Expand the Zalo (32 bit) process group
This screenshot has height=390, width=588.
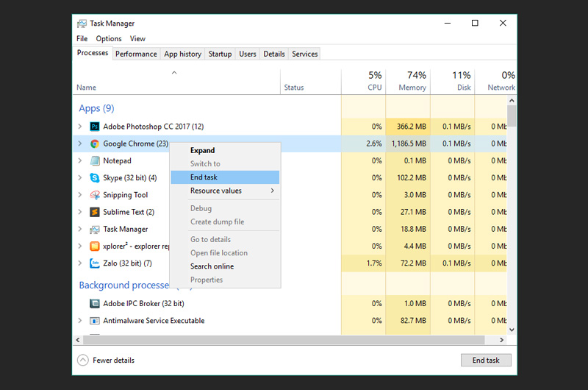tap(80, 263)
